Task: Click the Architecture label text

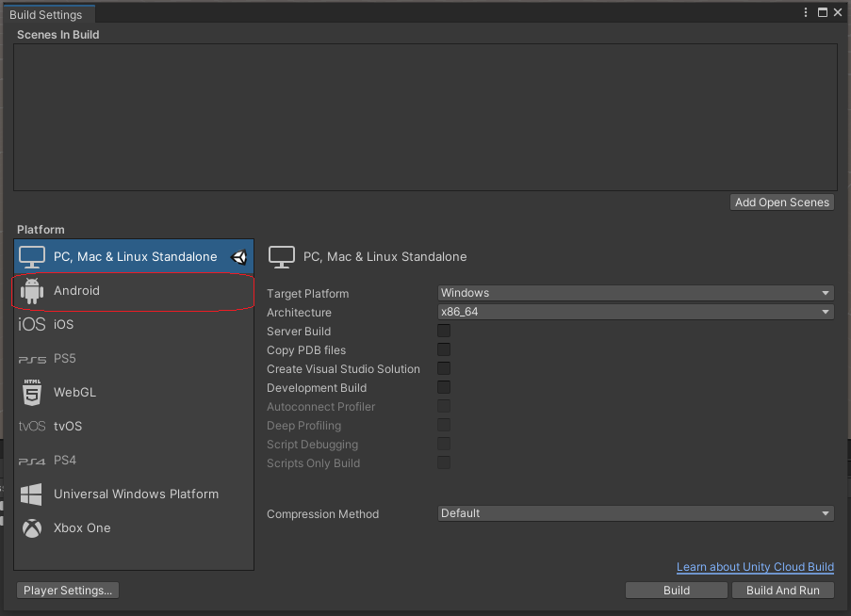Action: (x=299, y=313)
